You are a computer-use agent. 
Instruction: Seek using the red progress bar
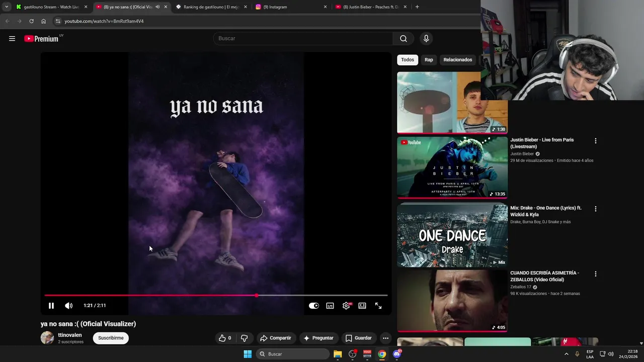coord(216,296)
